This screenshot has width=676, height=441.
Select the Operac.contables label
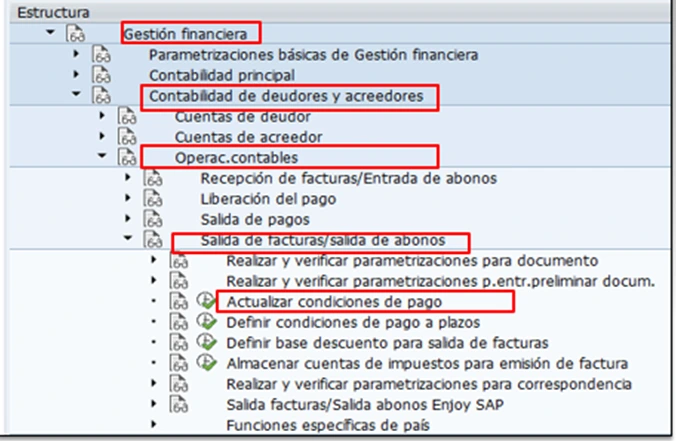pos(236,158)
